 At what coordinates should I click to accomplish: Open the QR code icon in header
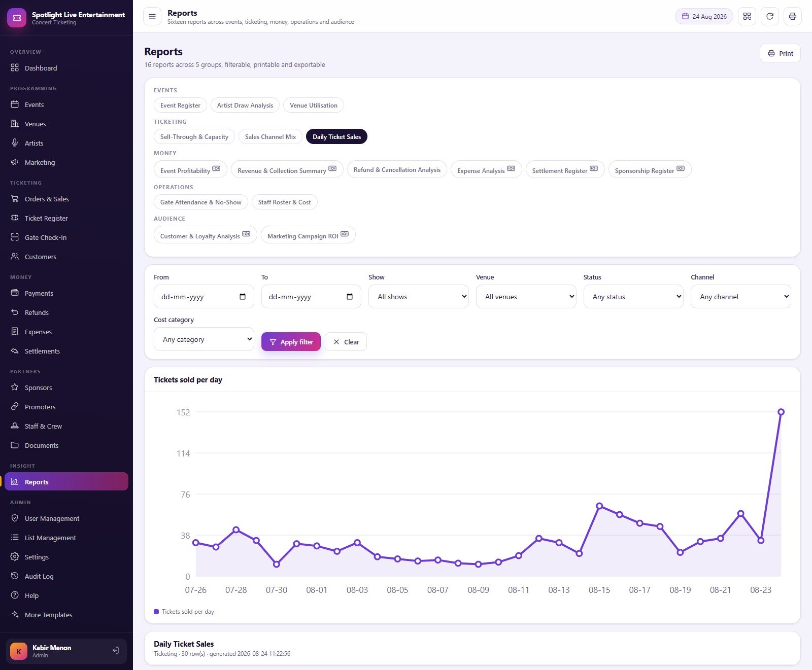tap(747, 16)
